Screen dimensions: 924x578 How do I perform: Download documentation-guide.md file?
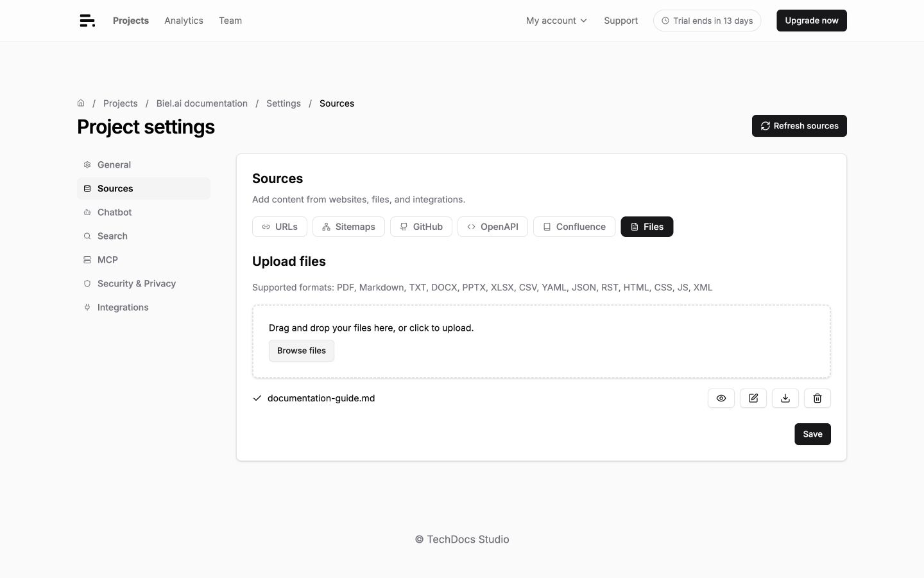coord(785,398)
